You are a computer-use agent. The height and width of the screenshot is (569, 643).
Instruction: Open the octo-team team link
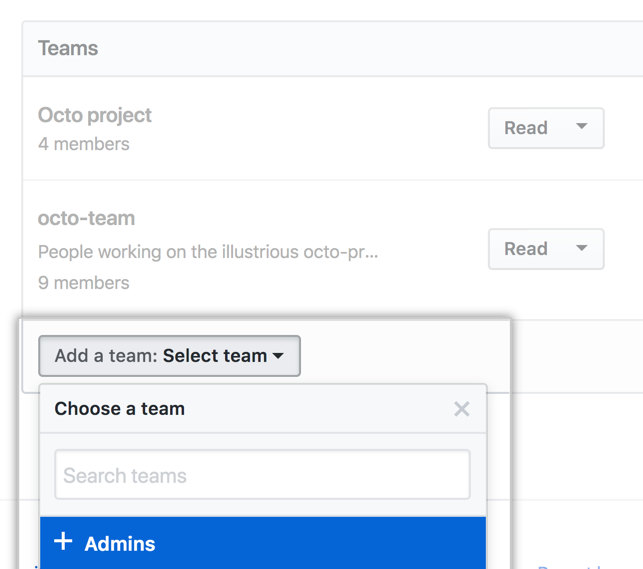click(86, 218)
